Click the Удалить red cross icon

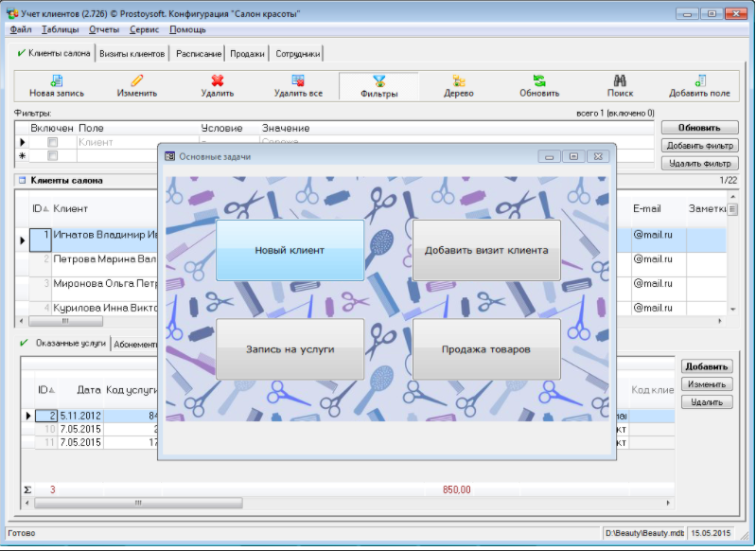click(218, 80)
